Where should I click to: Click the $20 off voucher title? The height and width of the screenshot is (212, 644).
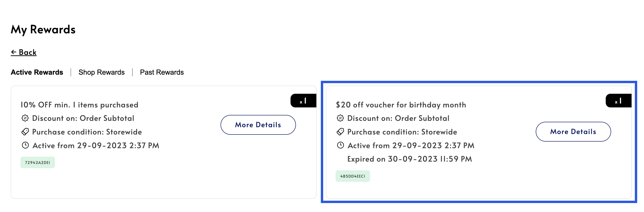pyautogui.click(x=401, y=105)
